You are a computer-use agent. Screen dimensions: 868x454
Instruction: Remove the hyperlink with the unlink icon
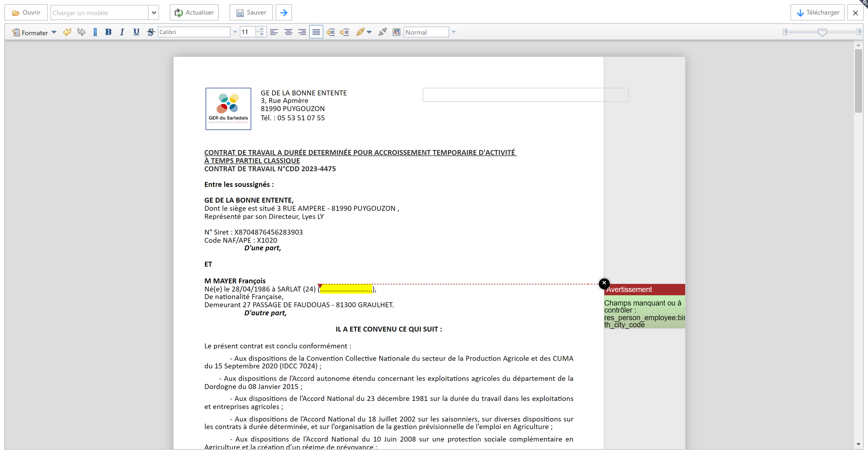383,32
